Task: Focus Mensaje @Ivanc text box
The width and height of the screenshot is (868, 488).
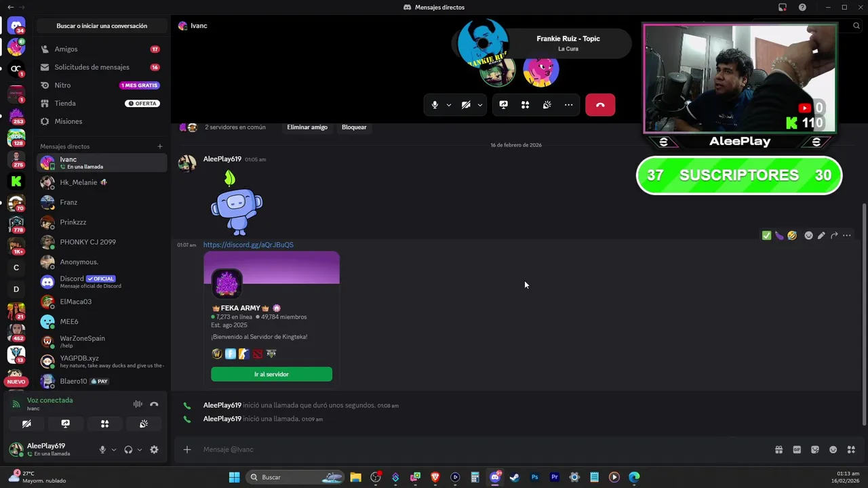Action: pos(485,449)
